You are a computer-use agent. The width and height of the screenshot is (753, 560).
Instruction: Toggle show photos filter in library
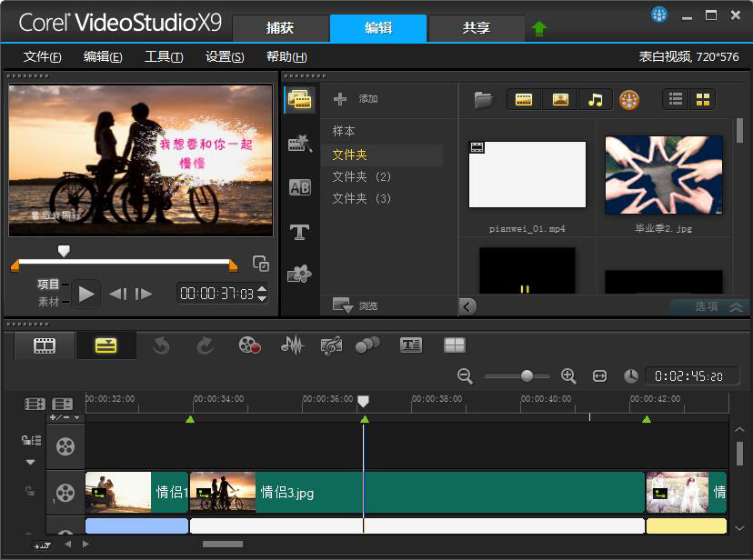[559, 100]
